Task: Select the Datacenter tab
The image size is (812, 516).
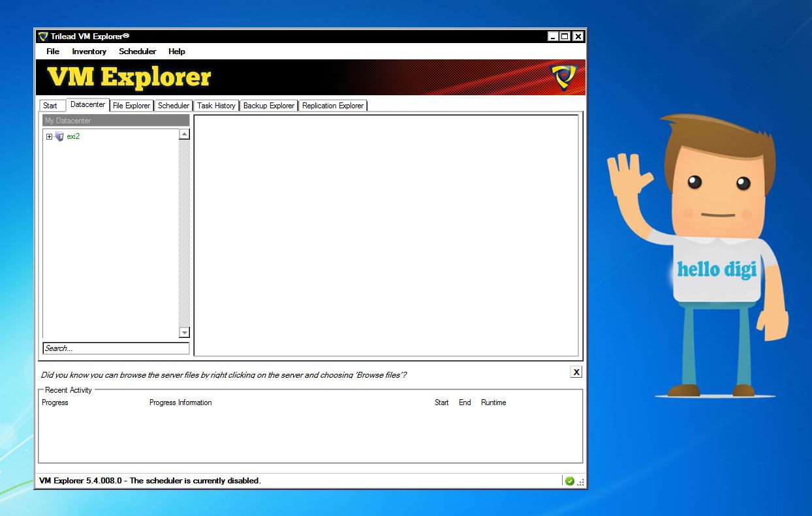Action: click(87, 104)
